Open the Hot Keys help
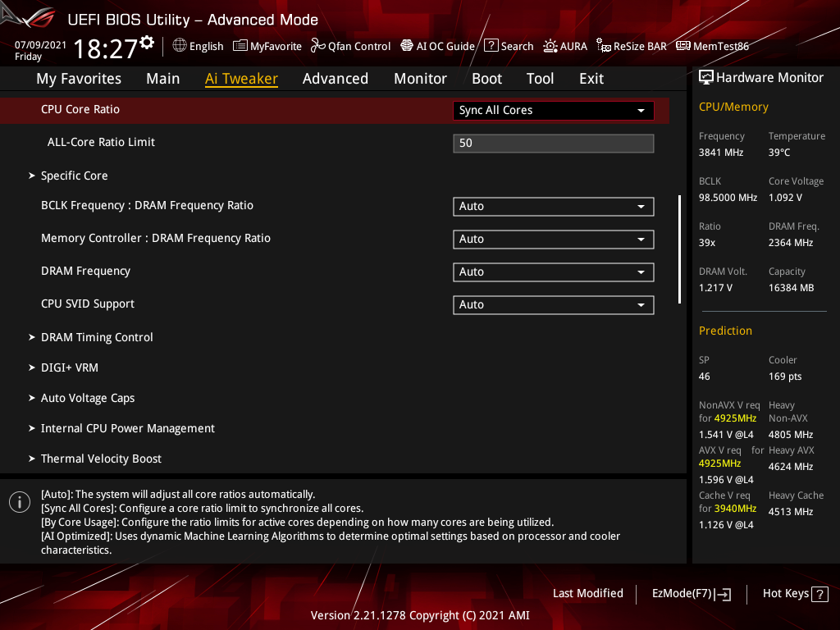Image resolution: width=840 pixels, height=630 pixels. 795,594
